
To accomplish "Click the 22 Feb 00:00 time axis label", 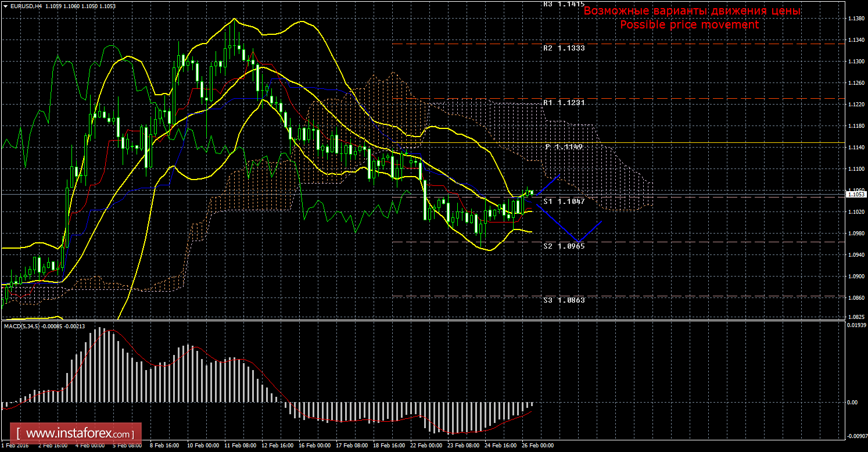I will (426, 446).
